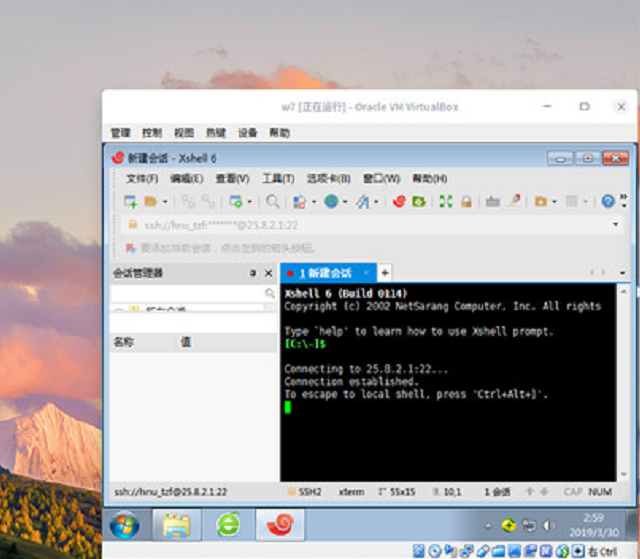640x559 pixels.
Task: Open the 文件(F) menu
Action: (142, 178)
